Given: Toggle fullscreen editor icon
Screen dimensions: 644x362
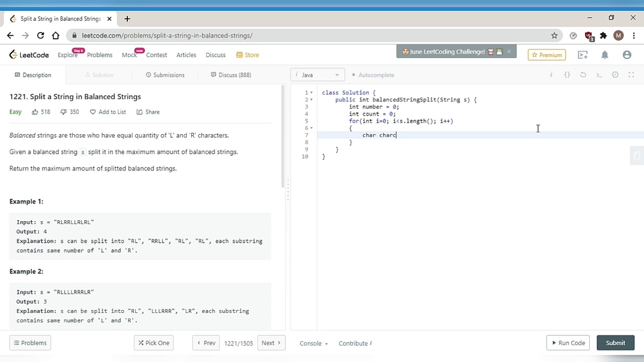Looking at the screenshot, I should coord(631,75).
